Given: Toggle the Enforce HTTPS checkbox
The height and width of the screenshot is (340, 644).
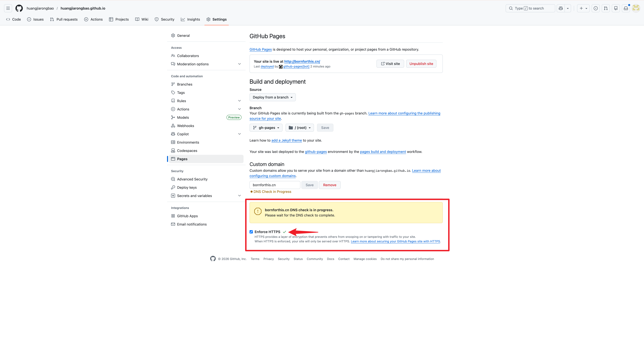Looking at the screenshot, I should click(251, 232).
